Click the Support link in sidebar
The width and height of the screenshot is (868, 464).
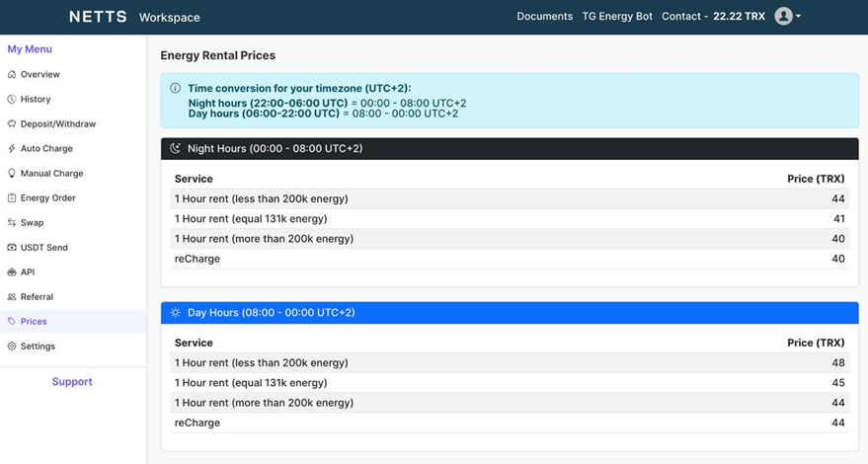[x=72, y=381]
